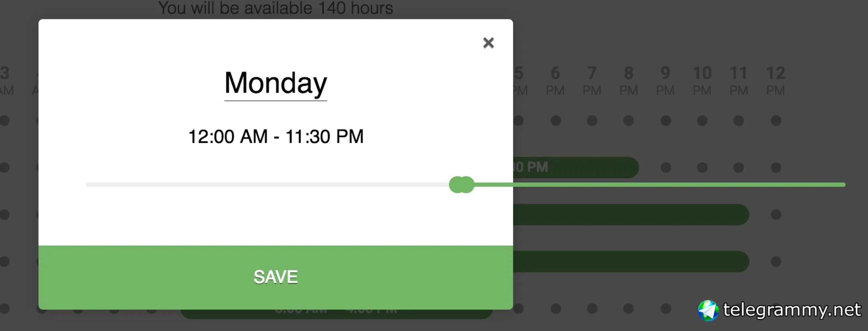This screenshot has height=331, width=868.
Task: Close the Monday dialog with the X
Action: click(488, 43)
